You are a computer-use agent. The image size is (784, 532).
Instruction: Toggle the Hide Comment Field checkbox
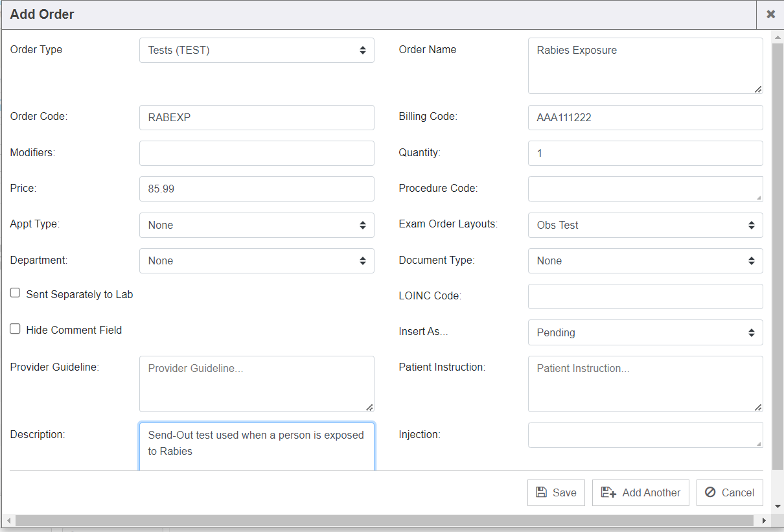pos(16,329)
